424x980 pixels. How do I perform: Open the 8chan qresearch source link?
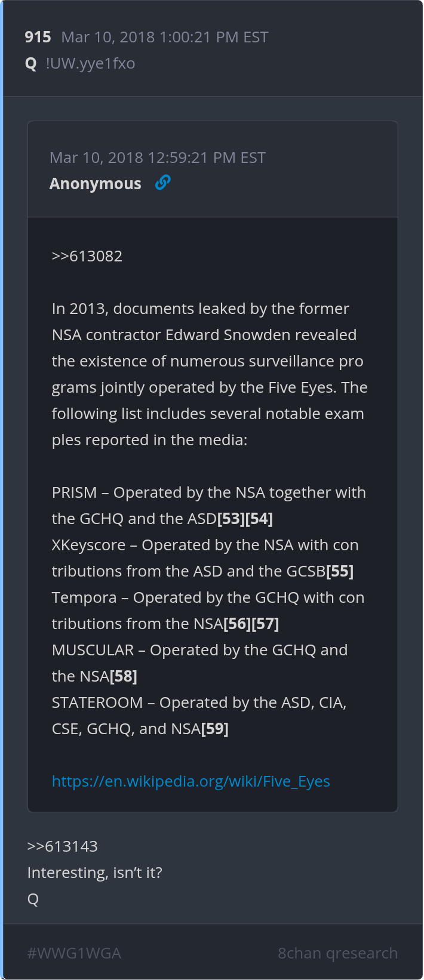(337, 953)
